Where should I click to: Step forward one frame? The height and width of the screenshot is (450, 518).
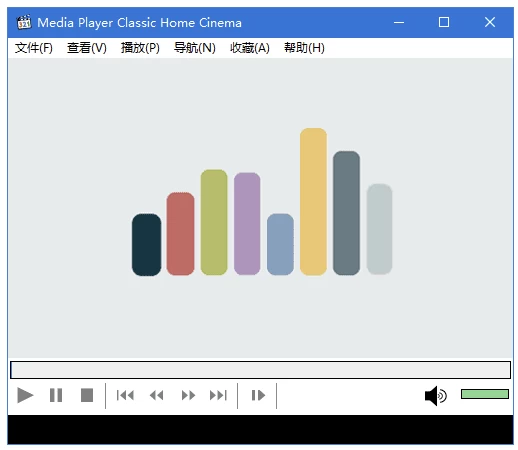tap(258, 396)
